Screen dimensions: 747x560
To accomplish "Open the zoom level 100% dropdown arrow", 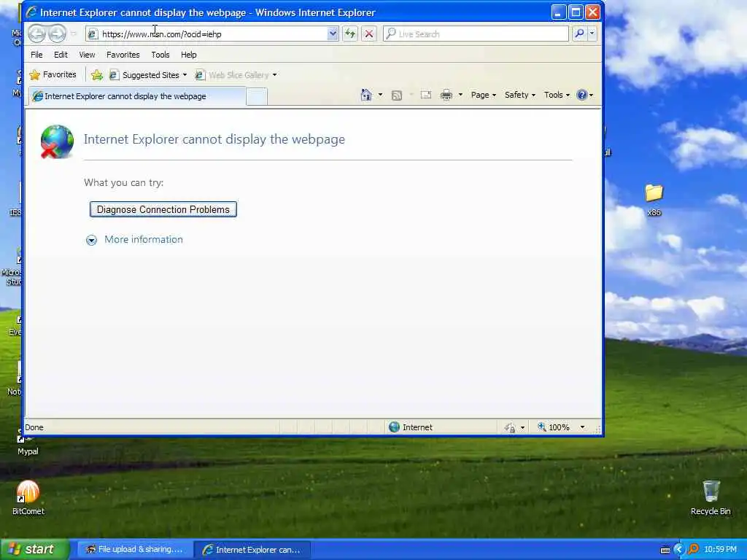I will tap(582, 427).
